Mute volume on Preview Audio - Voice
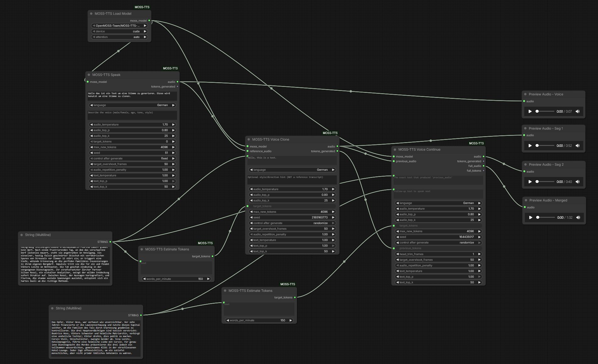Image resolution: width=598 pixels, height=364 pixels. 578,111
